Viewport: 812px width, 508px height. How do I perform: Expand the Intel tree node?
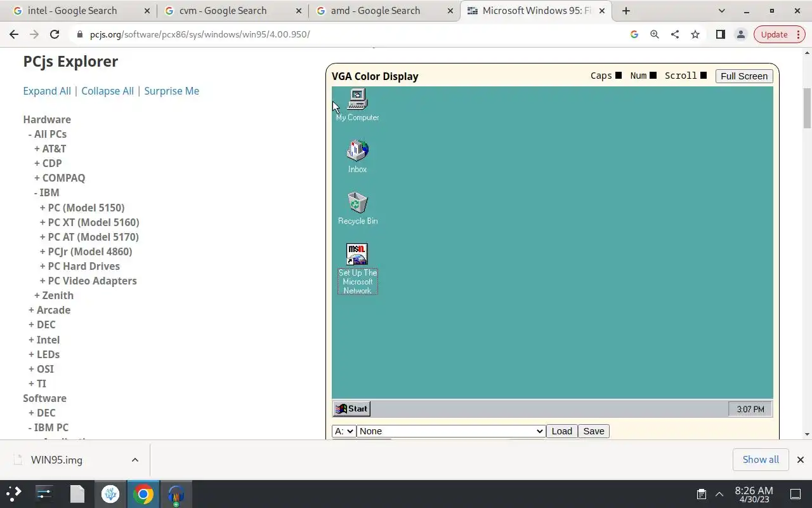click(x=44, y=340)
